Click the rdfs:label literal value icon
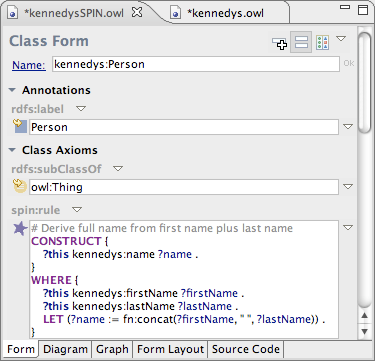375x361 pixels. click(20, 127)
